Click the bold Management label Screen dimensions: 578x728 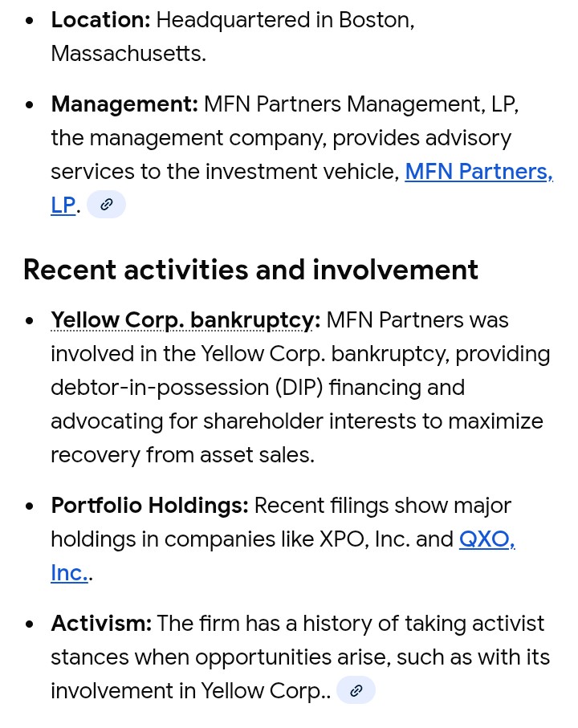(x=124, y=104)
